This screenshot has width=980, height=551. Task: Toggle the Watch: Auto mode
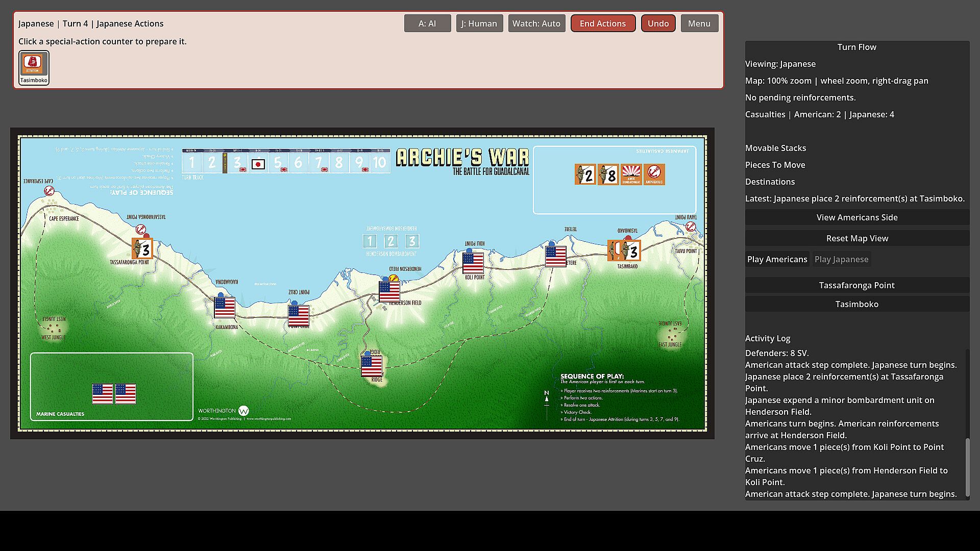pyautogui.click(x=536, y=23)
